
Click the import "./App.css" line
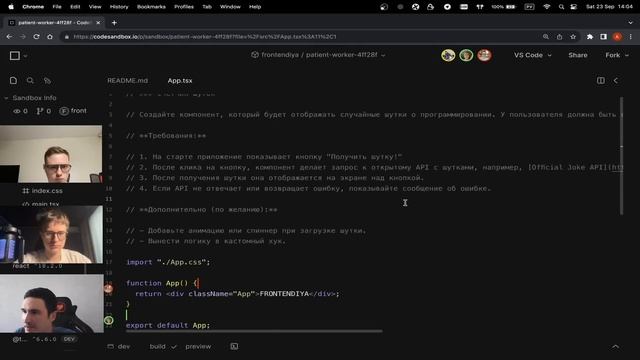(x=168, y=262)
